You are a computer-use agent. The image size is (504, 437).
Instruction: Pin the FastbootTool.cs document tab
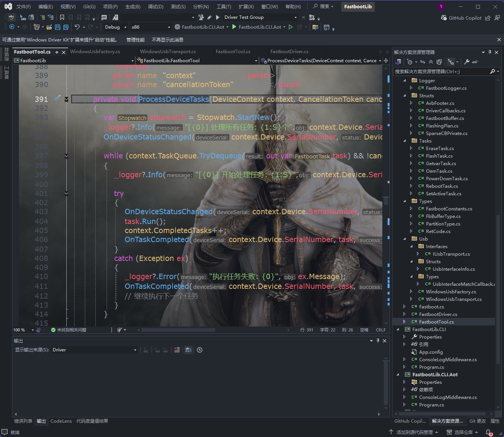click(57, 52)
